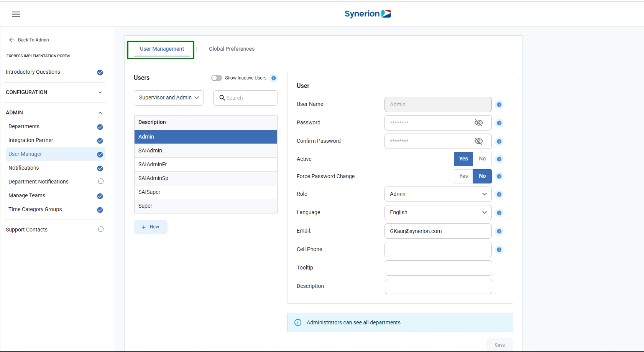
Task: Click completed checkmark for Introductory Questions
Action: point(100,73)
